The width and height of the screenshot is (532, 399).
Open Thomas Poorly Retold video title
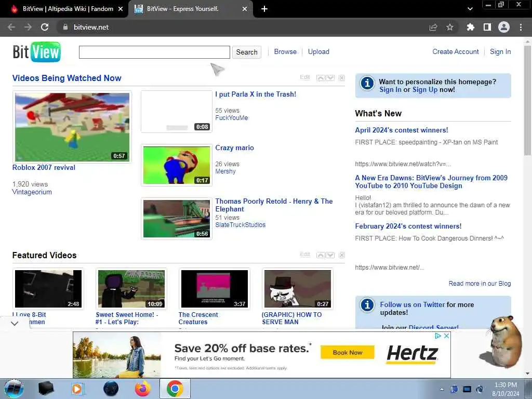tap(274, 205)
